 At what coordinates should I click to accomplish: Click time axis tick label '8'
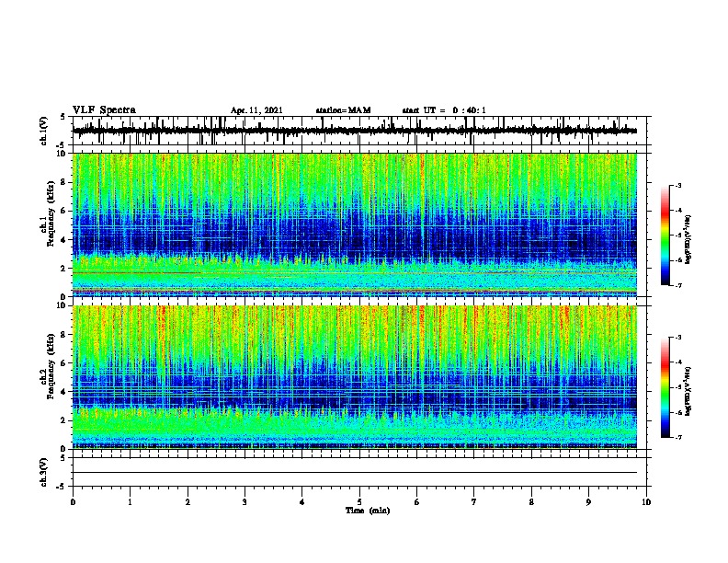tap(531, 501)
